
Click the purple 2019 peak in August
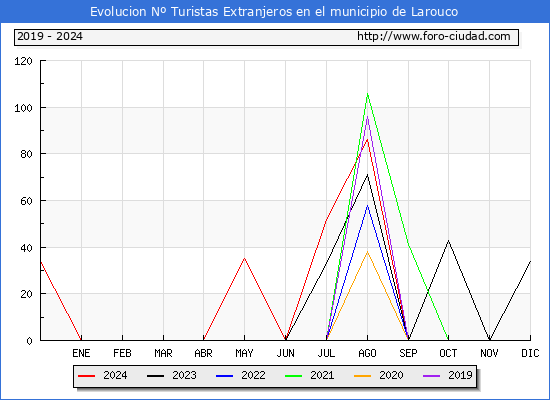367,116
